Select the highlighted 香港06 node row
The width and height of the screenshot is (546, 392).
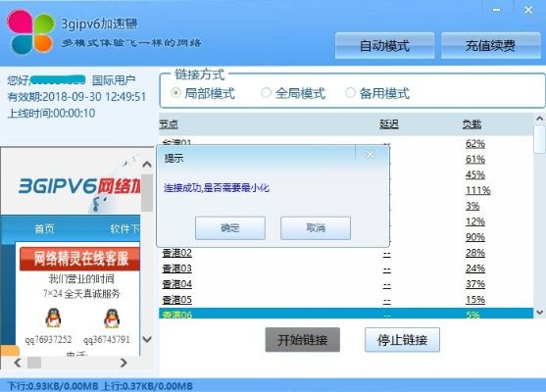[346, 314]
